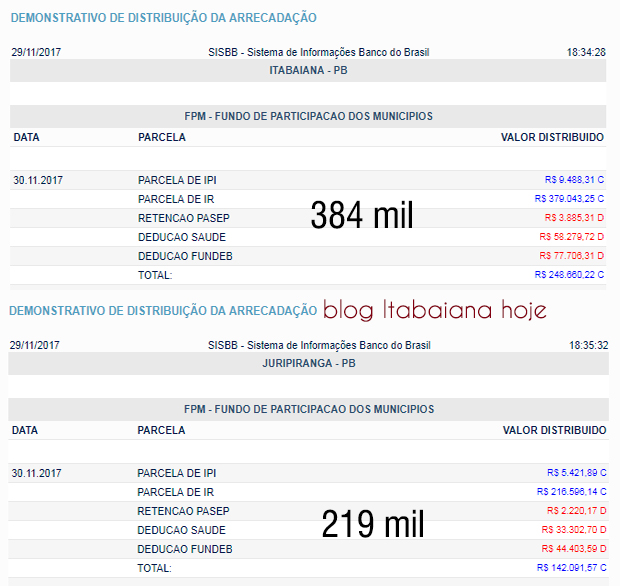The image size is (620, 586).
Task: Select value R$ 2.220,17 D
Action: [577, 511]
